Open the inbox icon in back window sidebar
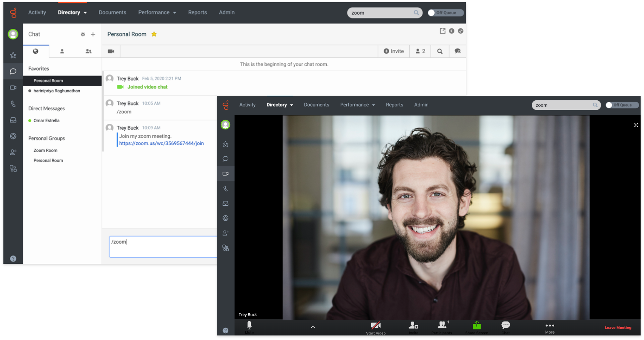The image size is (644, 340). point(13,120)
